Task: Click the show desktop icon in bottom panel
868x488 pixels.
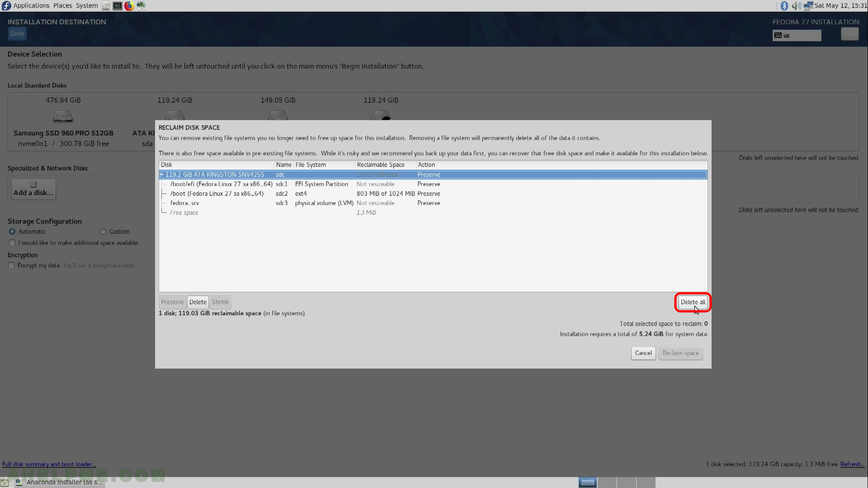Action: tap(5, 483)
